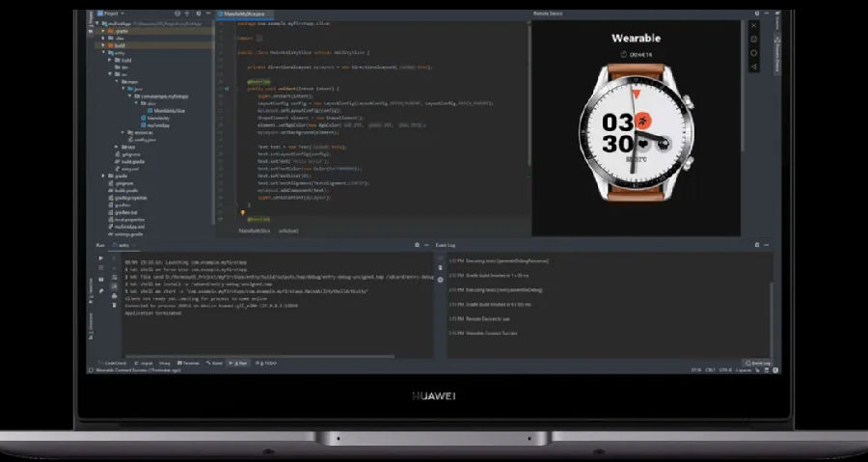Image resolution: width=868 pixels, height=462 pixels.
Task: Tap the emulator triangle back button
Action: 753,67
